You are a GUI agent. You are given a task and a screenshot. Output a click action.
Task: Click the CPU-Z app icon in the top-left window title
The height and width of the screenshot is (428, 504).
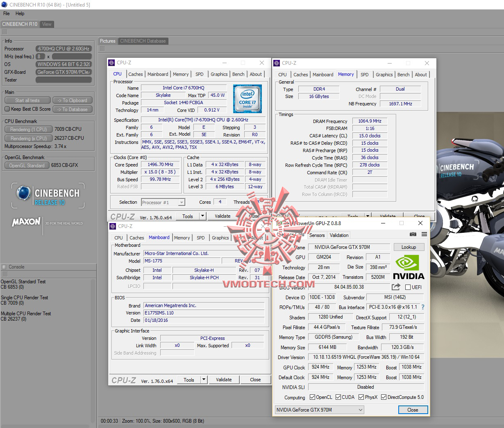coord(111,63)
